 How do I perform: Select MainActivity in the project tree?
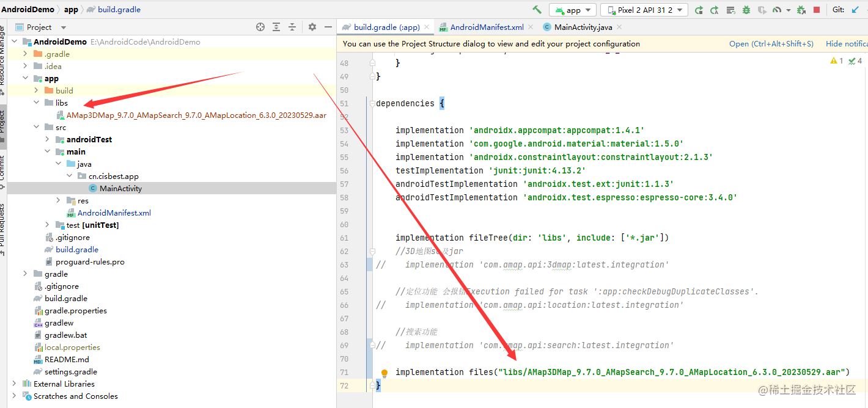click(120, 188)
